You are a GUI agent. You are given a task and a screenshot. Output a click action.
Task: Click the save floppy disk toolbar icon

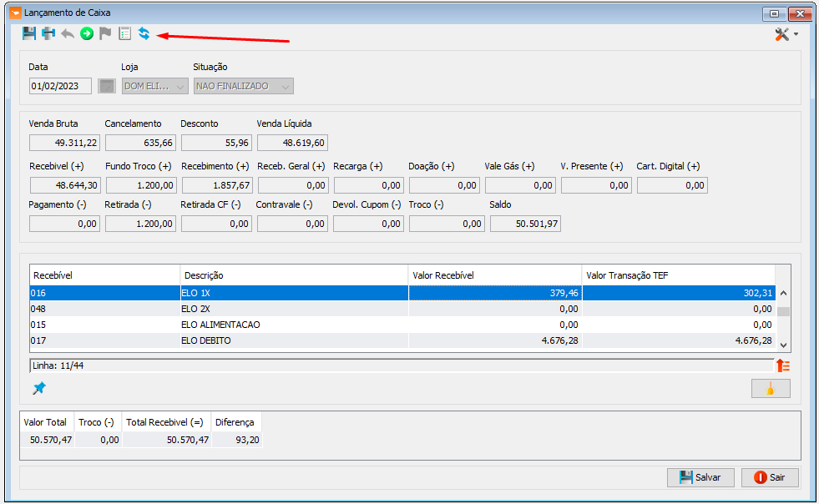29,33
